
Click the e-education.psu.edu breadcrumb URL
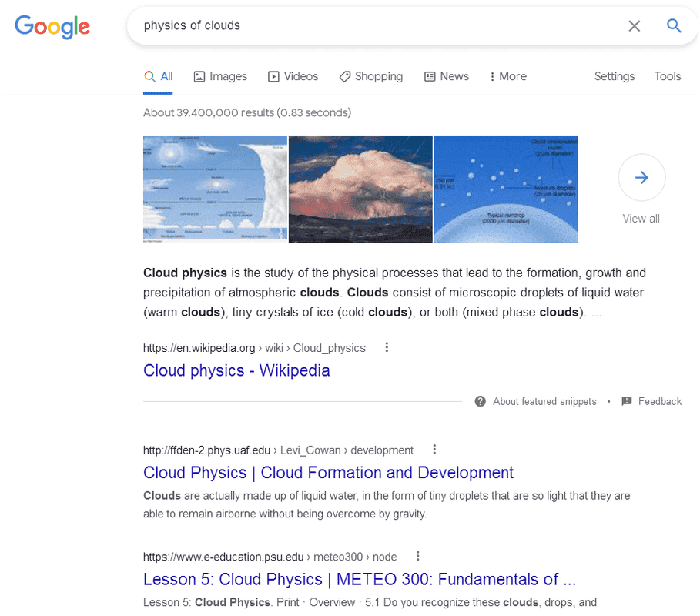tap(270, 557)
